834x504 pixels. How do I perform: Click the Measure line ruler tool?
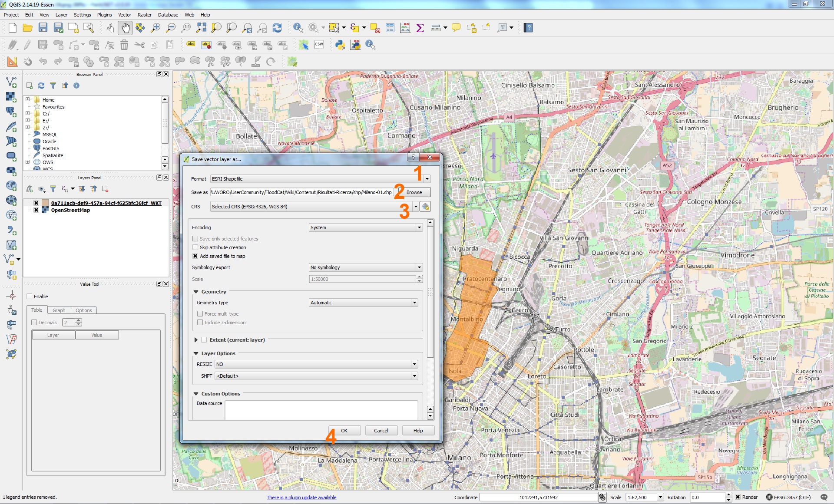(435, 28)
